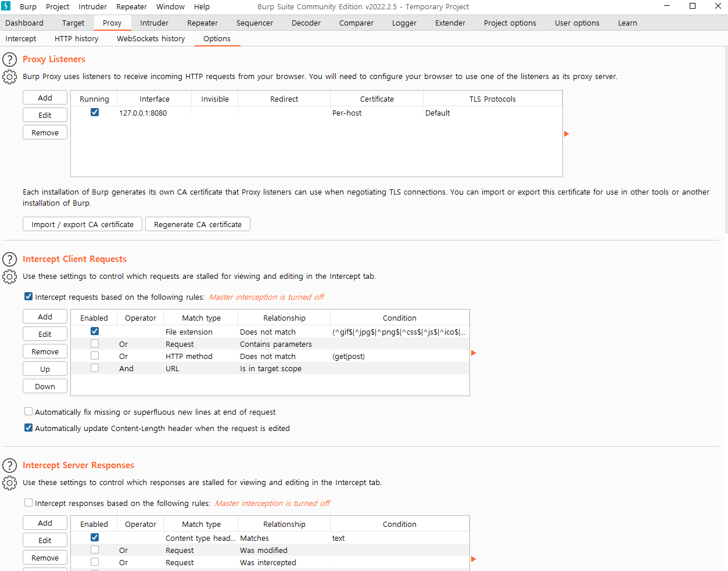Edit the client request interception rule
Screen dimensions: 728x571
pyautogui.click(x=45, y=334)
